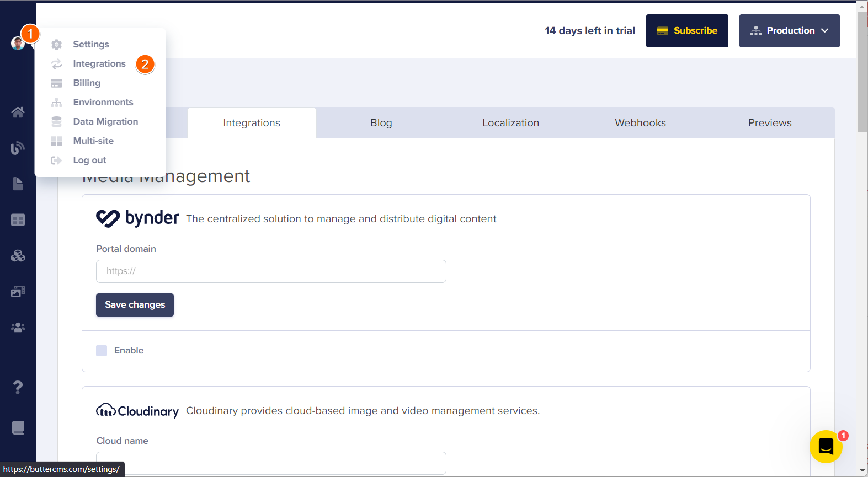The width and height of the screenshot is (868, 477).
Task: Select Billing from the profile menu
Action: tap(87, 83)
